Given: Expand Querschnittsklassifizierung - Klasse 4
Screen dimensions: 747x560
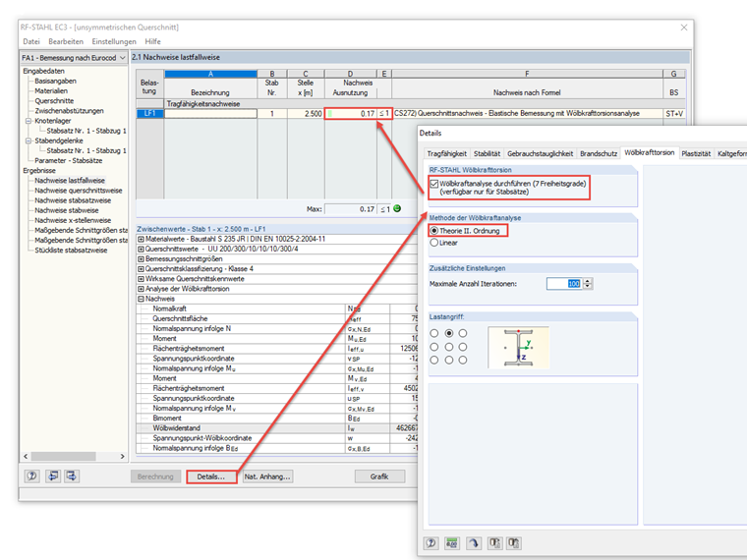Looking at the screenshot, I should 141,269.
